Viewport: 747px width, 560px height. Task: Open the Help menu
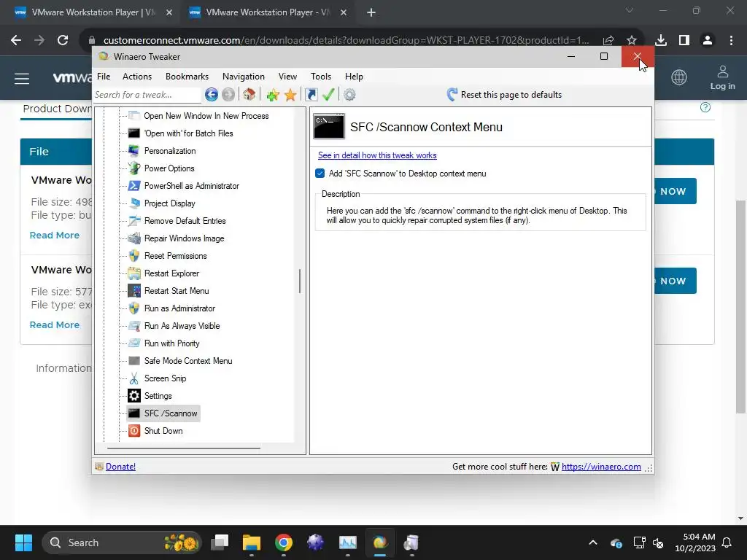point(354,76)
